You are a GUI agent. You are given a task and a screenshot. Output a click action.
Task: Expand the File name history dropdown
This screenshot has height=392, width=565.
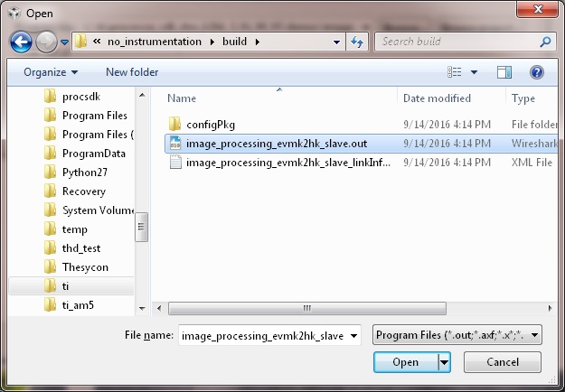(x=353, y=335)
